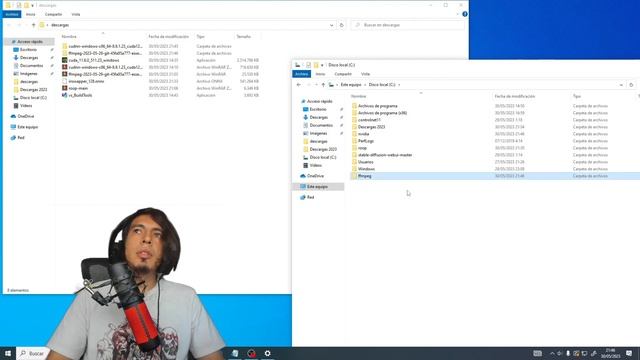This screenshot has height=360, width=640.
Task: Click refresh button in descargas address bar
Action: tap(342, 25)
